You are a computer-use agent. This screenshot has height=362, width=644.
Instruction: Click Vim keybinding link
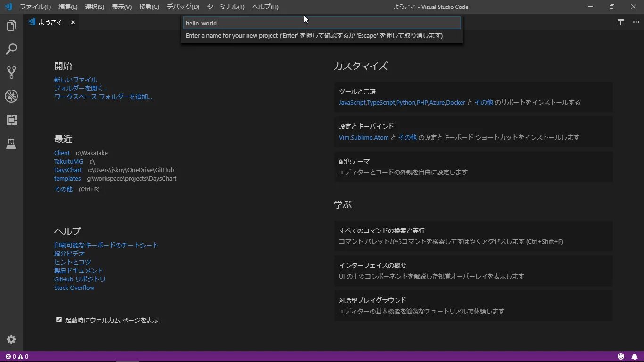click(344, 137)
